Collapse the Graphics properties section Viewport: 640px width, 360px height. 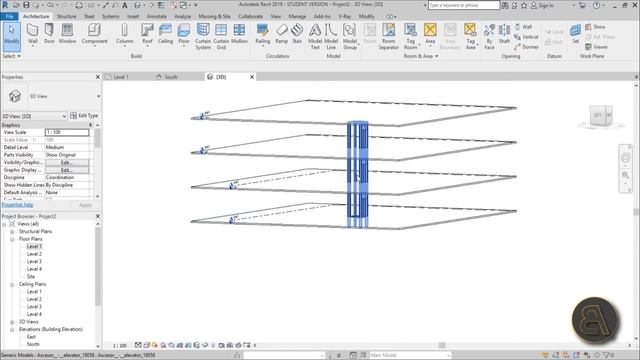tap(91, 125)
